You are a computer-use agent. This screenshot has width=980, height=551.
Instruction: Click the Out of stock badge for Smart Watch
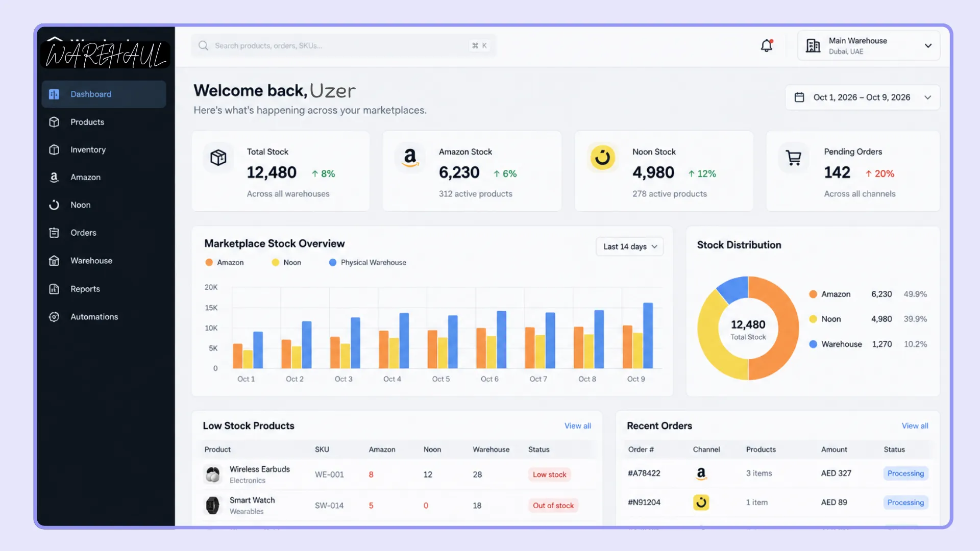553,506
